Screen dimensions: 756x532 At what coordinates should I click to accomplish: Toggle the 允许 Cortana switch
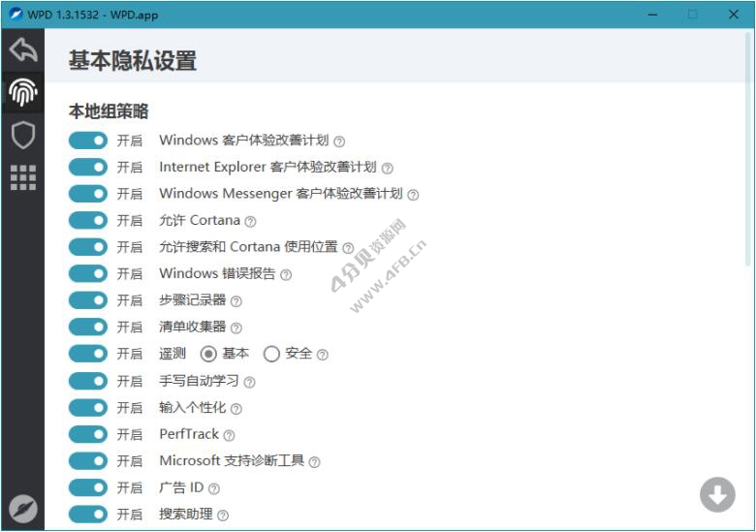pos(88,221)
